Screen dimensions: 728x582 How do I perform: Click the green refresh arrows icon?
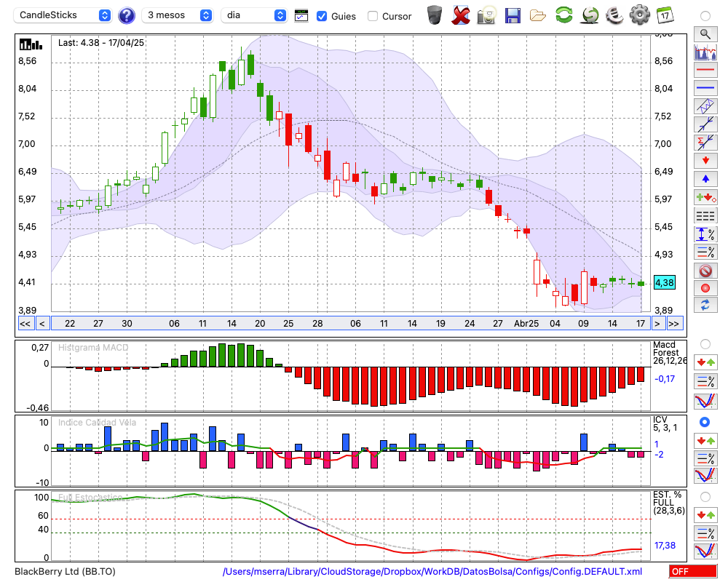point(563,15)
